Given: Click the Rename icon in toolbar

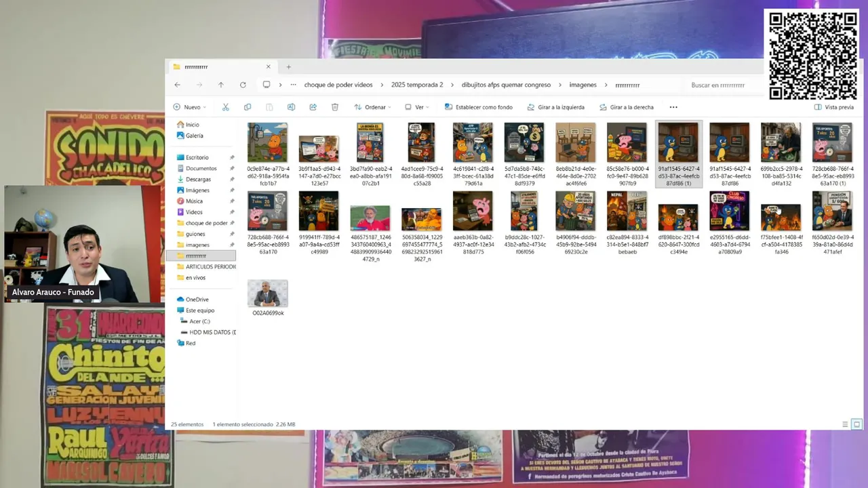Looking at the screenshot, I should coord(291,107).
